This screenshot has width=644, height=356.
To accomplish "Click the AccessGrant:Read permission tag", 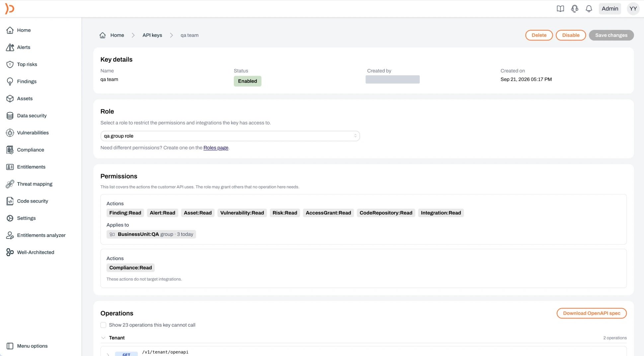I will 328,213.
